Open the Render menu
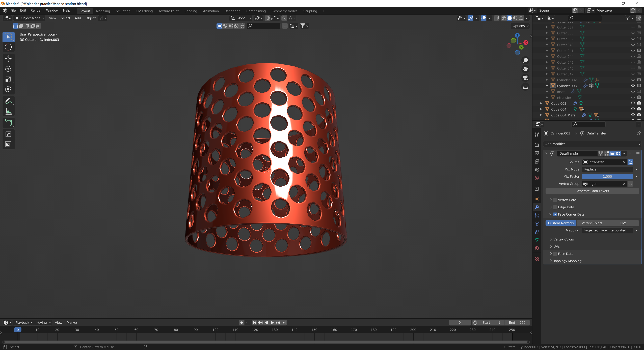 (36, 11)
